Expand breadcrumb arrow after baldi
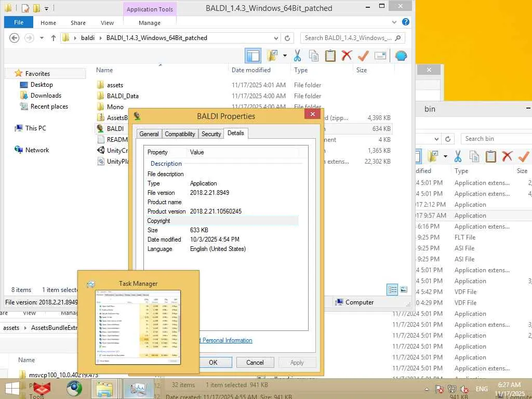 [101, 38]
